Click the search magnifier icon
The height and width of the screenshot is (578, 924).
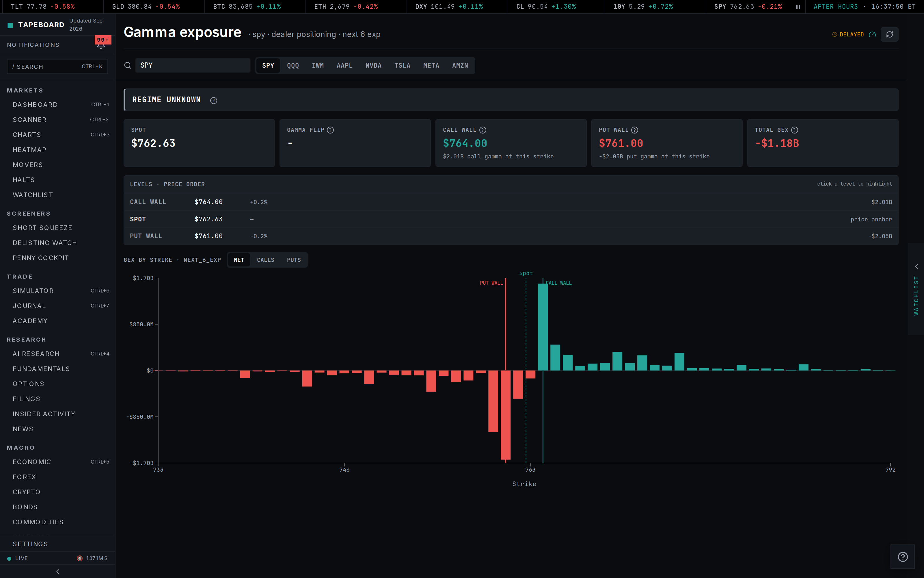pos(128,65)
